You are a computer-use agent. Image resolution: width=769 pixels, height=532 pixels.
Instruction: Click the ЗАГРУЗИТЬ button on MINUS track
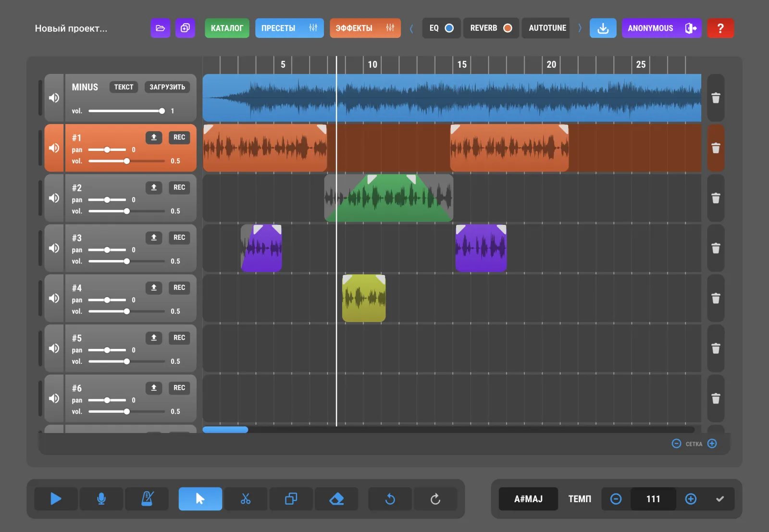167,87
